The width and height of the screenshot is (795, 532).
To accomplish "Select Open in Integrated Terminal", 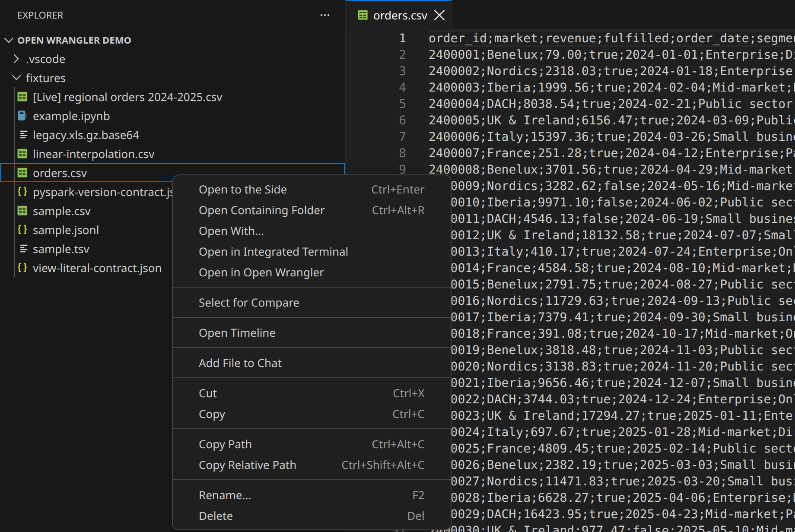I will (x=312, y=252).
